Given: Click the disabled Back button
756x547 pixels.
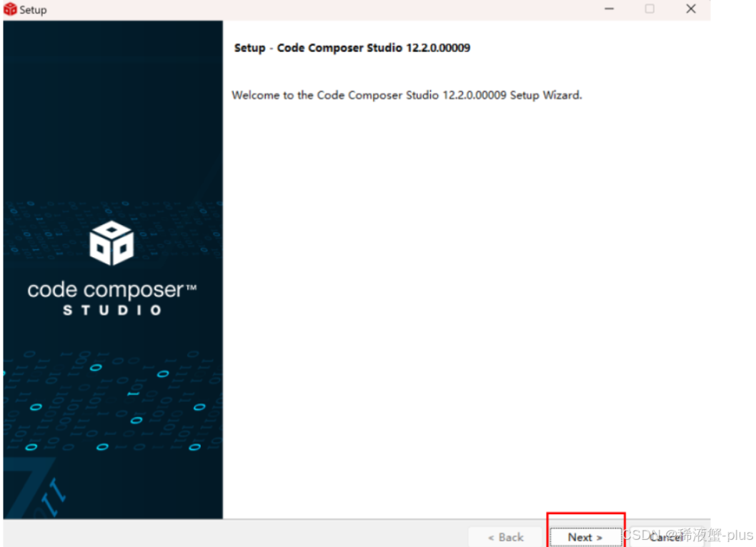Looking at the screenshot, I should point(505,537).
